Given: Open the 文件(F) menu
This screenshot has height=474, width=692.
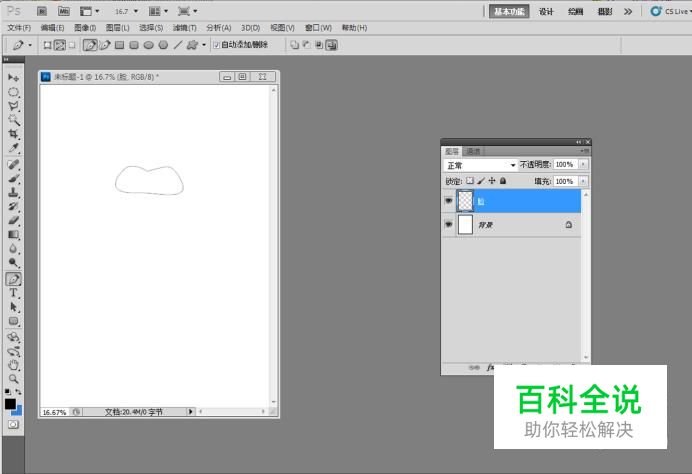Looking at the screenshot, I should pos(19,28).
